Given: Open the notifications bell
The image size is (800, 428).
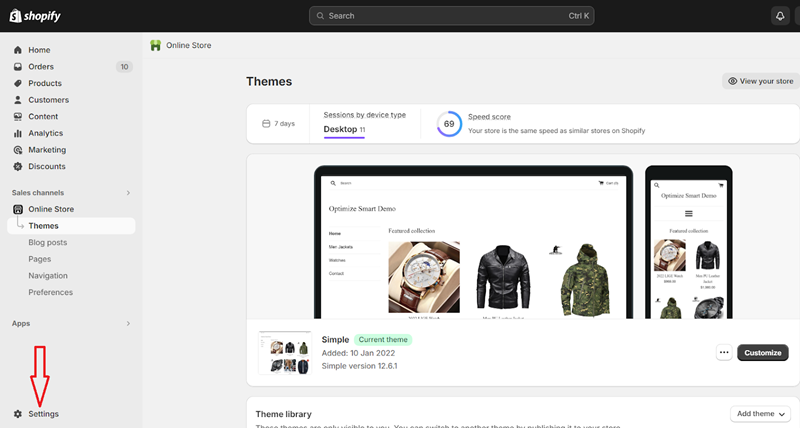Looking at the screenshot, I should click(x=780, y=16).
